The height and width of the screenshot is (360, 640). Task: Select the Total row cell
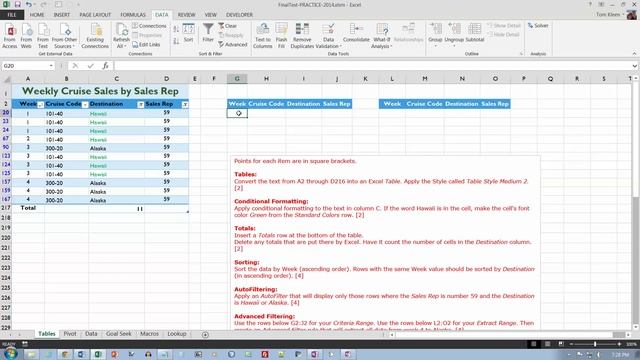point(28,208)
